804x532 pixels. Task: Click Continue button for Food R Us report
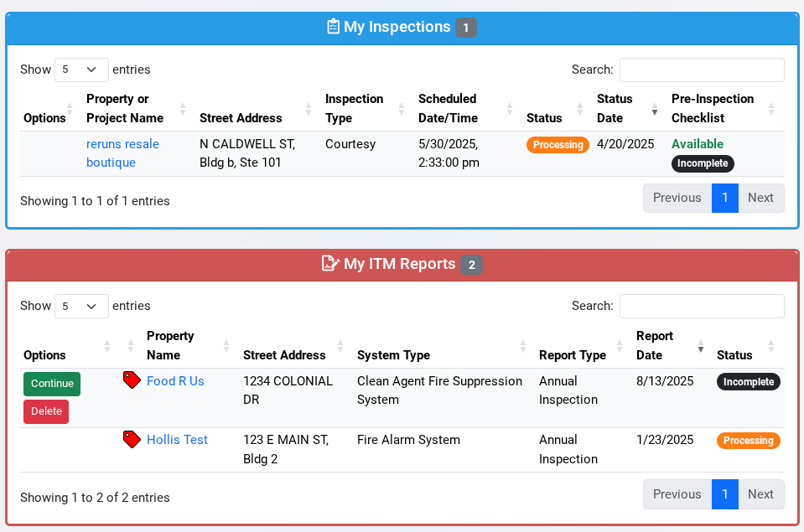(52, 384)
